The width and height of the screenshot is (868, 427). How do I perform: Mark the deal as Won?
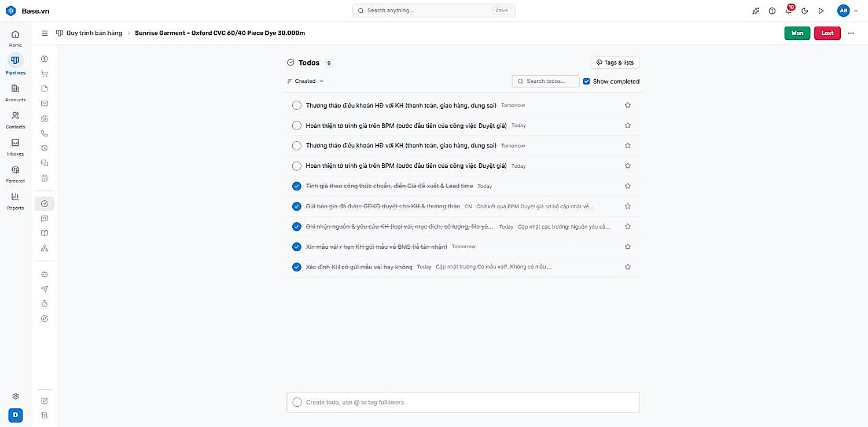point(797,33)
